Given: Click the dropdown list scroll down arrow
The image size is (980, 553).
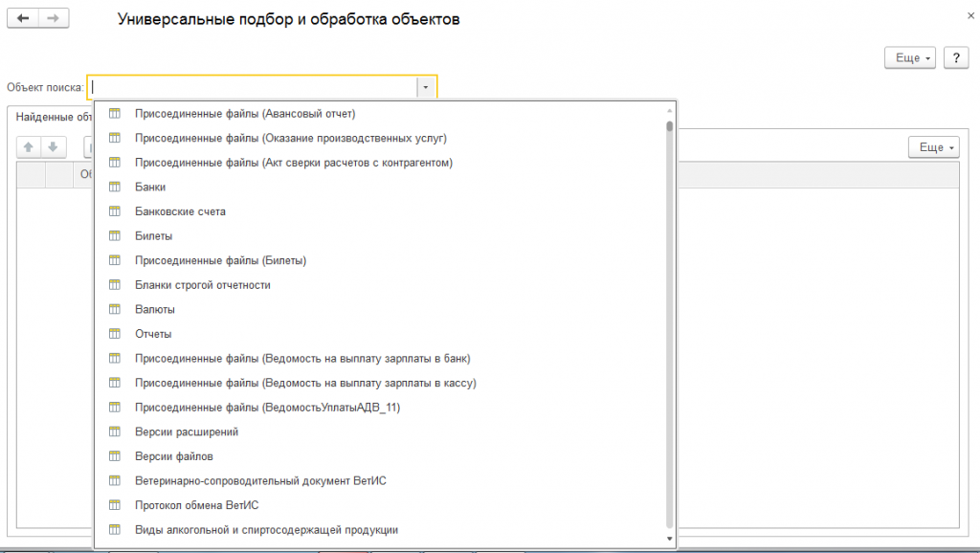Looking at the screenshot, I should tap(669, 540).
